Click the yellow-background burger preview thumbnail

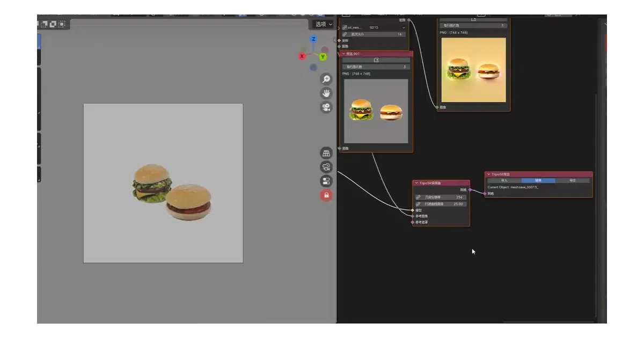coord(473,69)
